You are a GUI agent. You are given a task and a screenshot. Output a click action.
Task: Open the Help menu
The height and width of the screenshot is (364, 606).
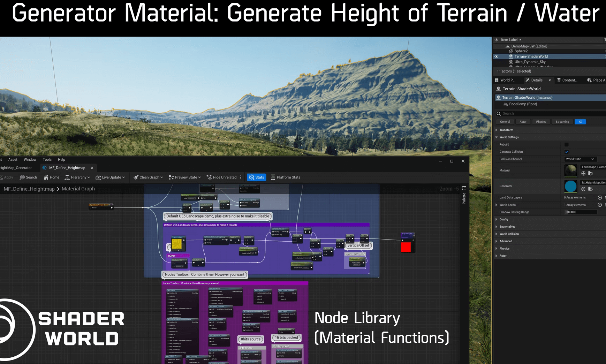click(x=61, y=159)
